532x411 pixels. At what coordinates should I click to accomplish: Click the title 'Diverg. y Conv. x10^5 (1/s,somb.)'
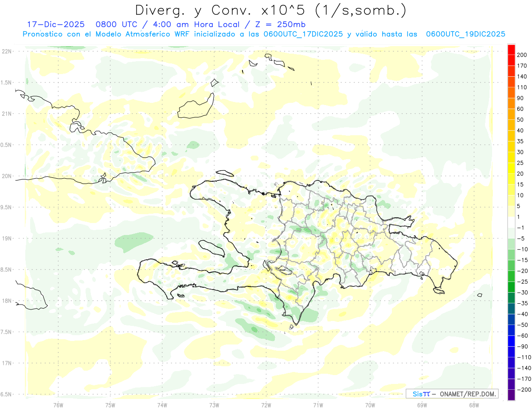(x=270, y=11)
